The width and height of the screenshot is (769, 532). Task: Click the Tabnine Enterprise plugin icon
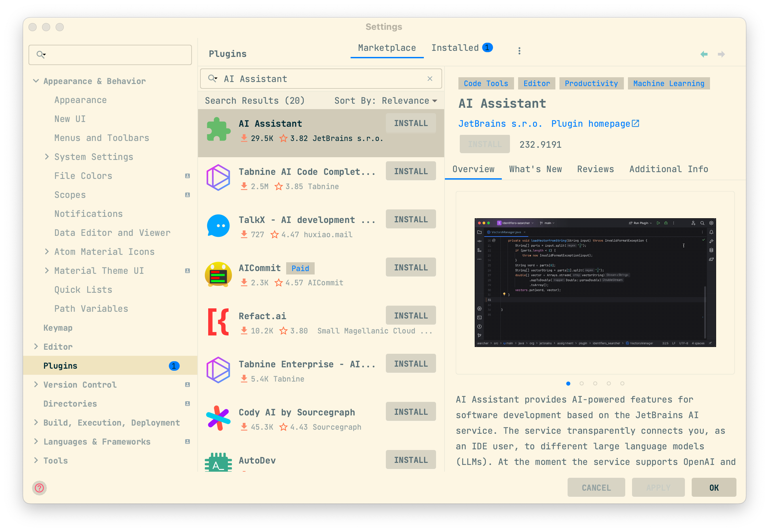[x=218, y=370]
